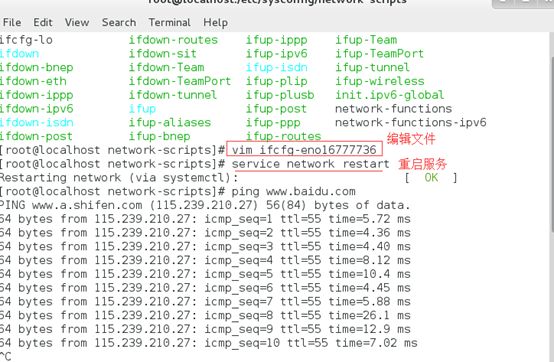Viewport: 554px width, 362px height.
Task: Open the View menu
Action: (x=77, y=23)
